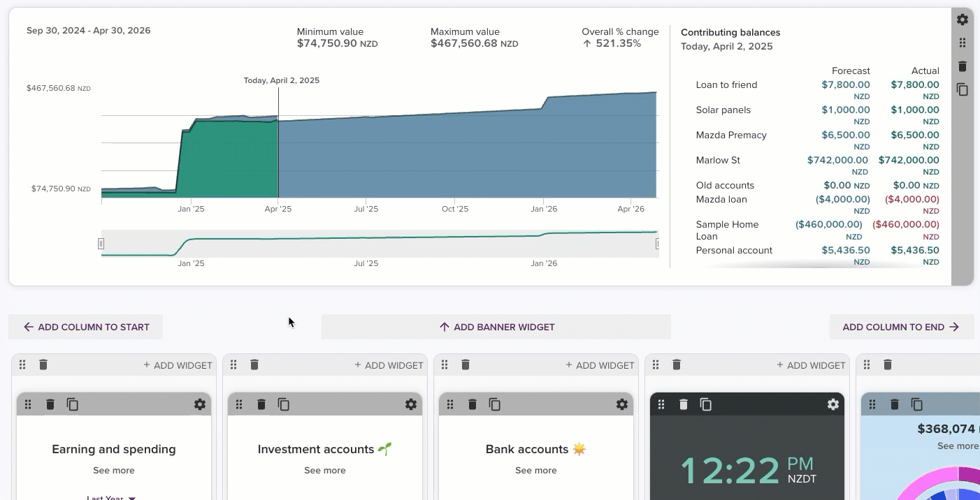Delete the clock widget
980x500 pixels.
tap(684, 404)
